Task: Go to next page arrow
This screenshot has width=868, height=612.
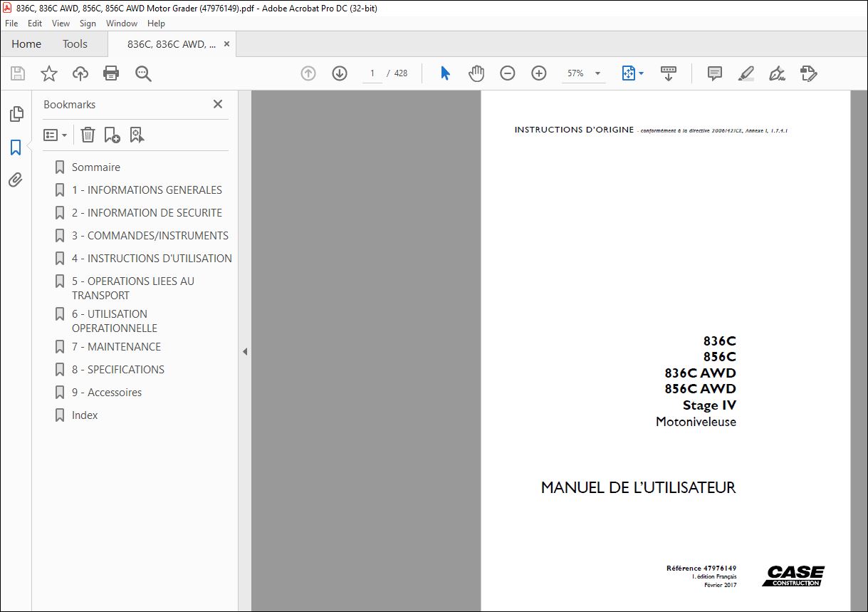Action: pyautogui.click(x=340, y=73)
